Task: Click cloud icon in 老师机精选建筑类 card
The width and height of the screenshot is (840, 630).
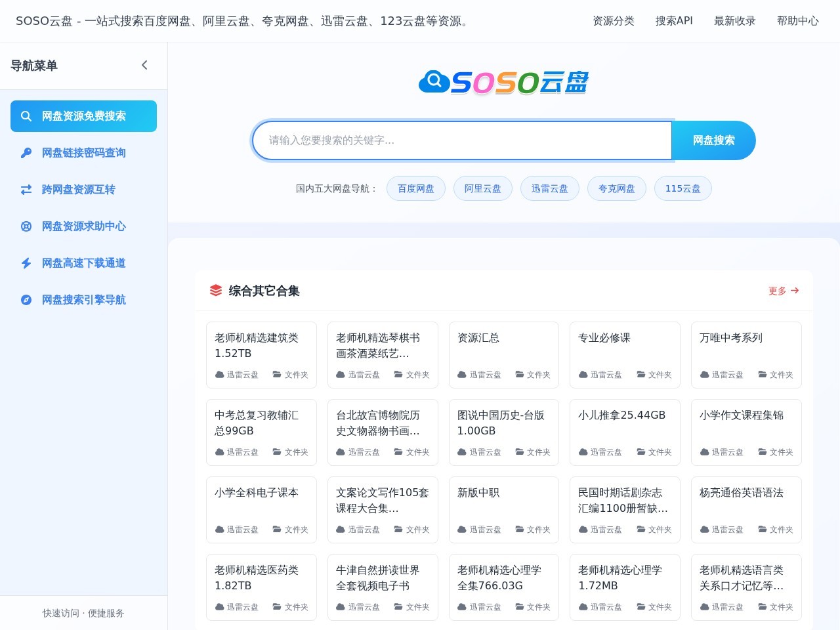Action: 220,375
